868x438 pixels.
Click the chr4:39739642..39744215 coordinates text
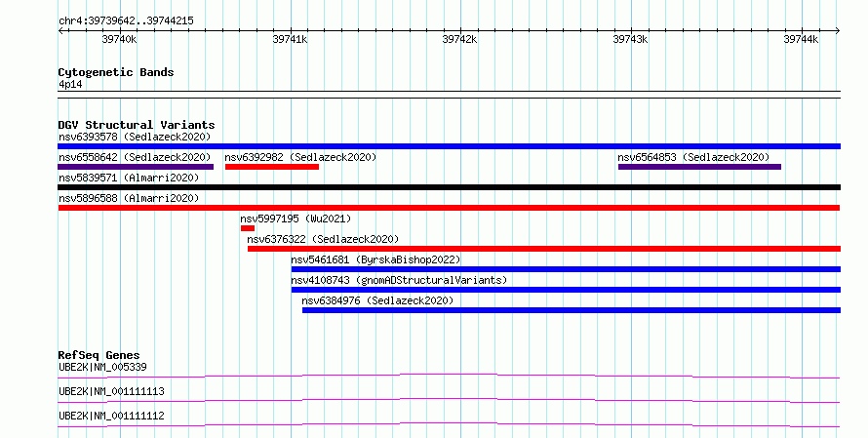(x=126, y=21)
